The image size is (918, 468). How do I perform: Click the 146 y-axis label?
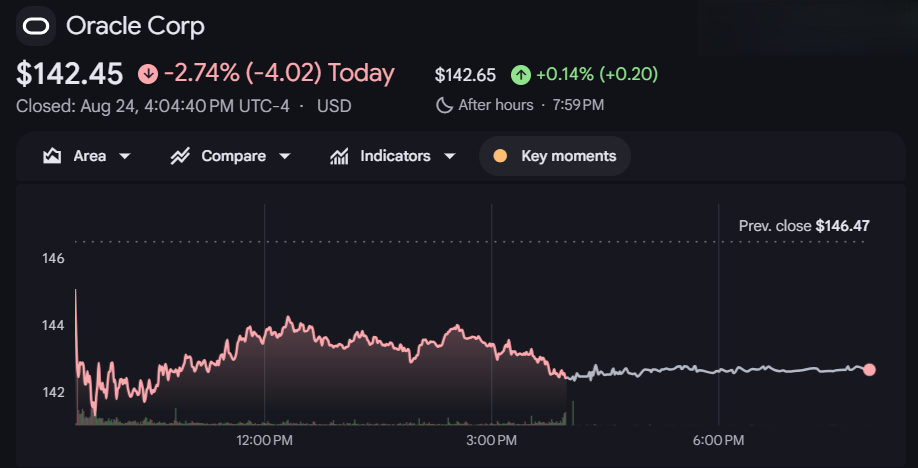(x=53, y=258)
